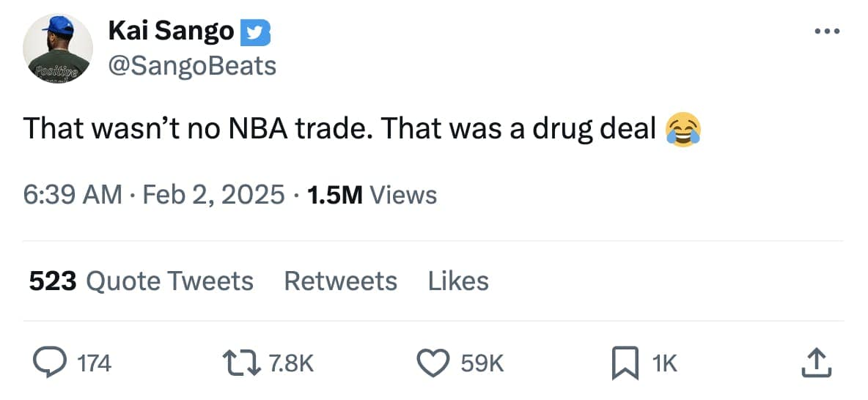Like the tweet with the heart icon

(x=433, y=363)
